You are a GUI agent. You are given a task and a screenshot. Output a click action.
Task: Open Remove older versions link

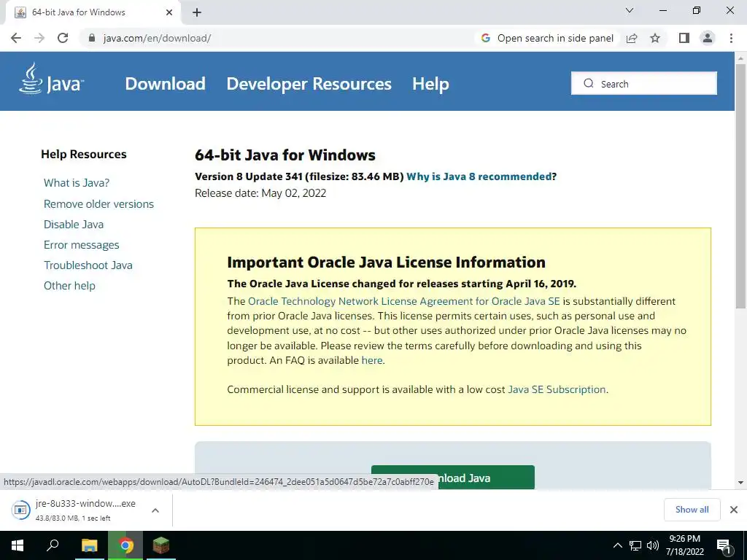98,204
